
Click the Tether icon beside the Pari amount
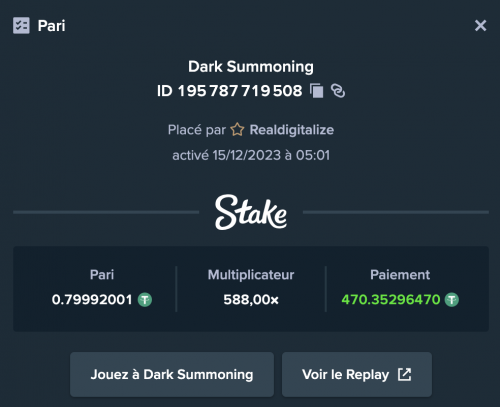[x=145, y=300]
